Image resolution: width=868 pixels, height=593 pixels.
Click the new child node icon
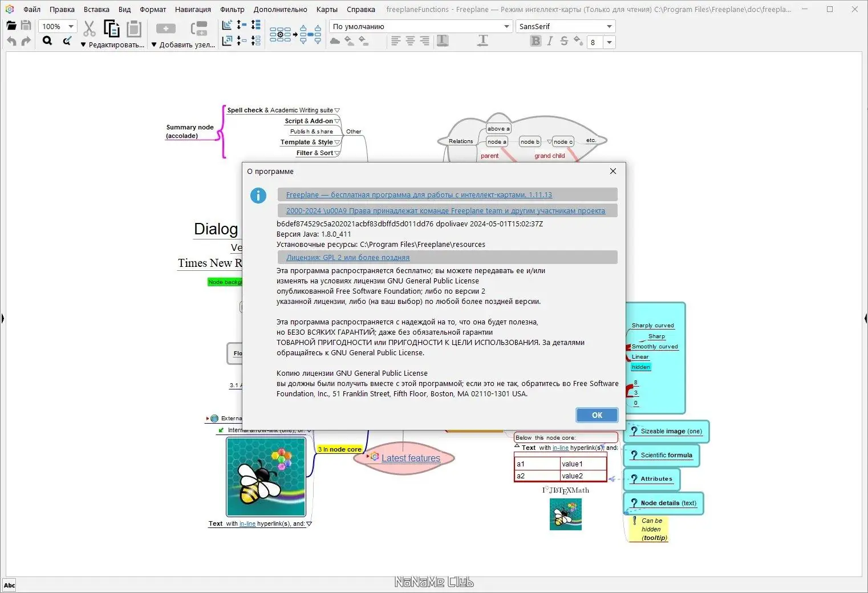166,29
